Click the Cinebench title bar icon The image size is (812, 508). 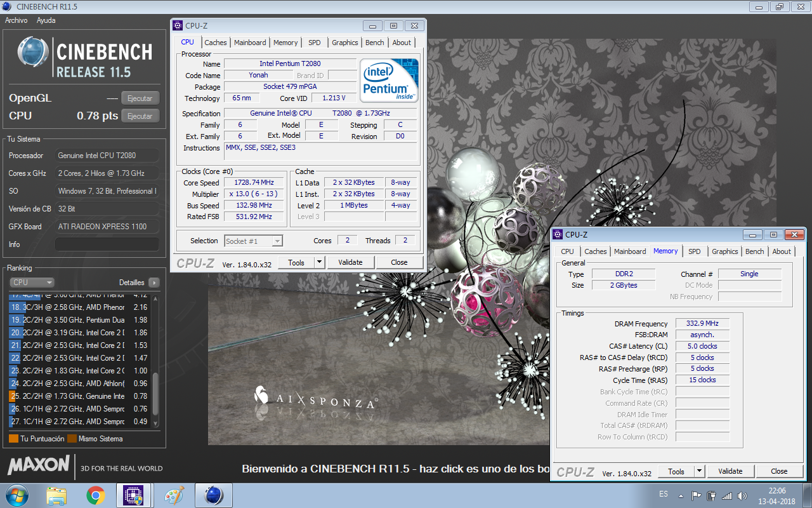(7, 7)
